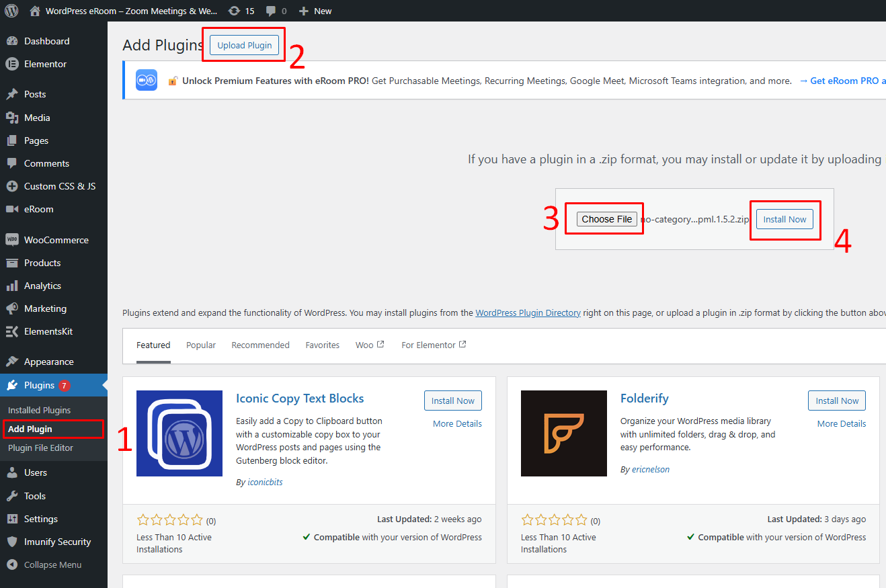The image size is (886, 588).
Task: Follow the Get eRoom PRO link
Action: tap(842, 81)
